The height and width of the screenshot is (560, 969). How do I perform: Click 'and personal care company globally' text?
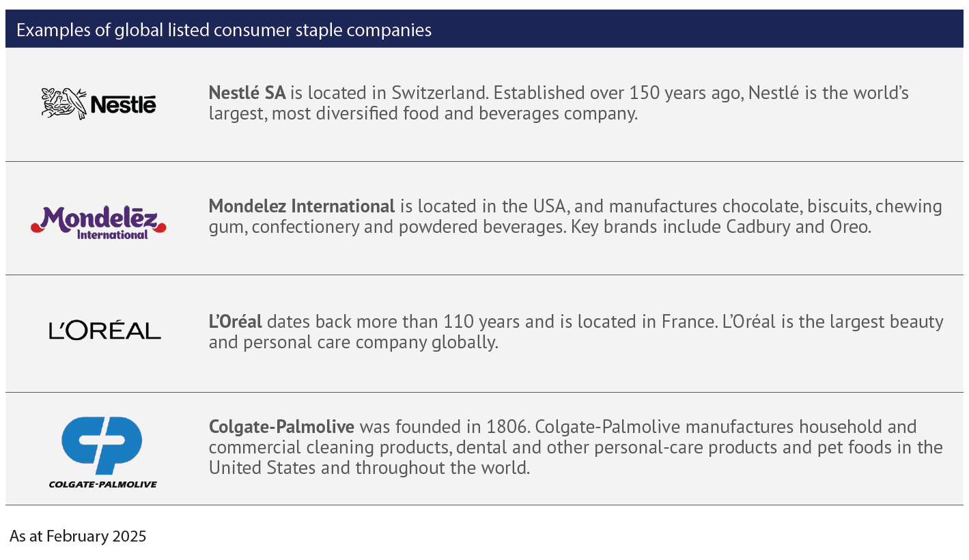coord(354,342)
